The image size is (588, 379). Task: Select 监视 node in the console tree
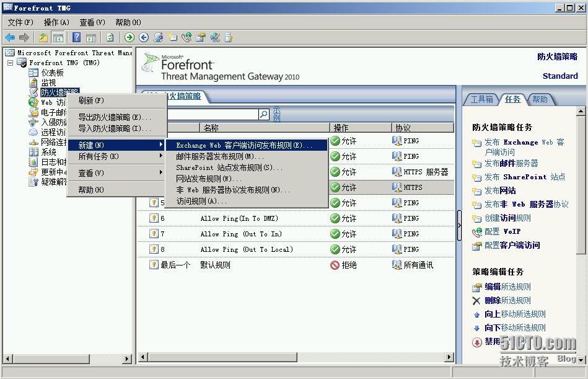pos(48,82)
